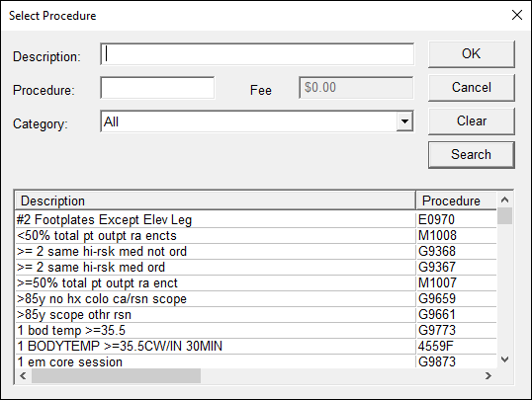The width and height of the screenshot is (532, 400).
Task: Sort by the Description column header
Action: (216, 200)
